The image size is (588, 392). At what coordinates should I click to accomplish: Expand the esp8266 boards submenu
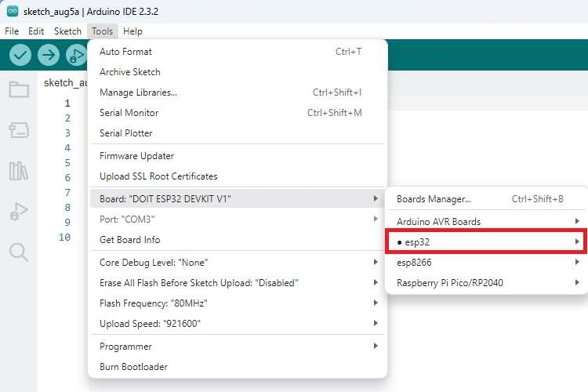(x=486, y=262)
